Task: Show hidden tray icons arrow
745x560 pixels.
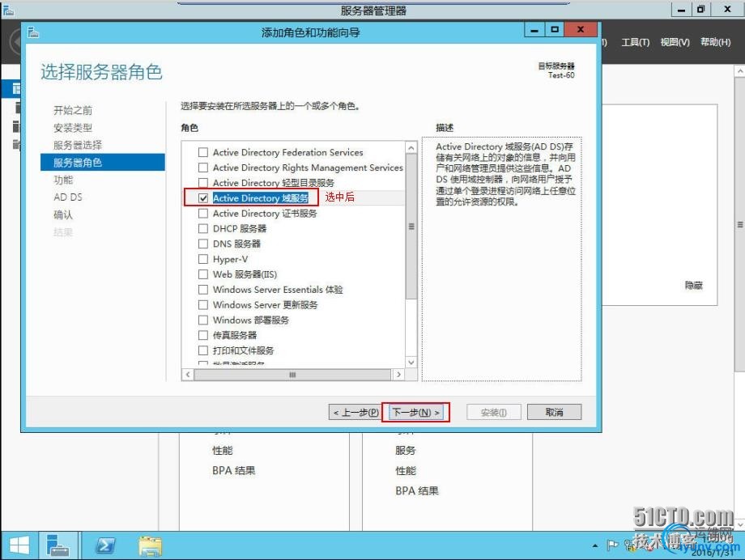Action: [595, 545]
